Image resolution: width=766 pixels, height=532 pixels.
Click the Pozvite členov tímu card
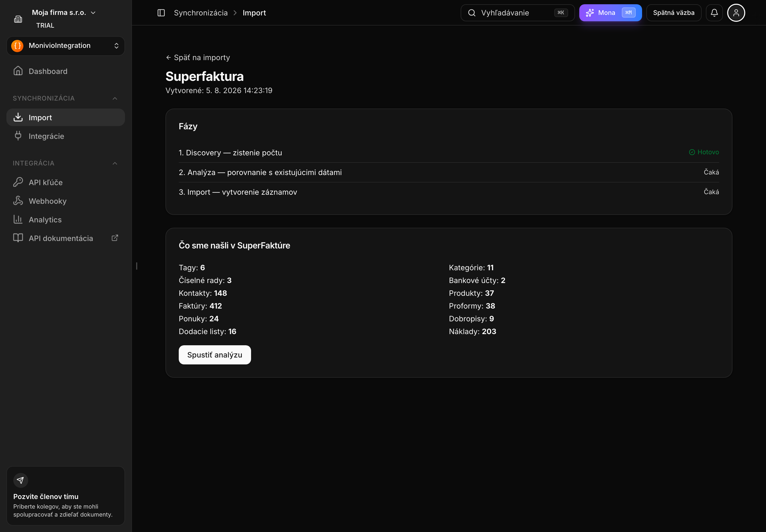pyautogui.click(x=66, y=496)
